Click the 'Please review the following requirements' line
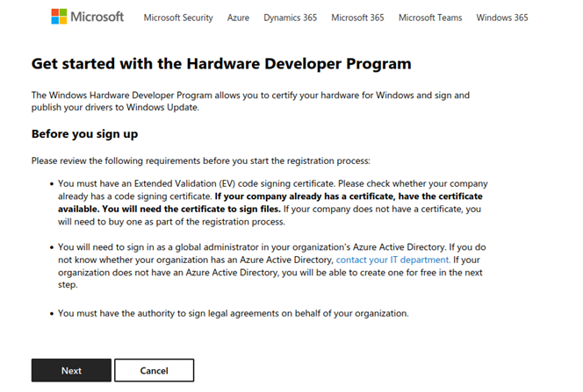This screenshot has height=392, width=583. 201,161
